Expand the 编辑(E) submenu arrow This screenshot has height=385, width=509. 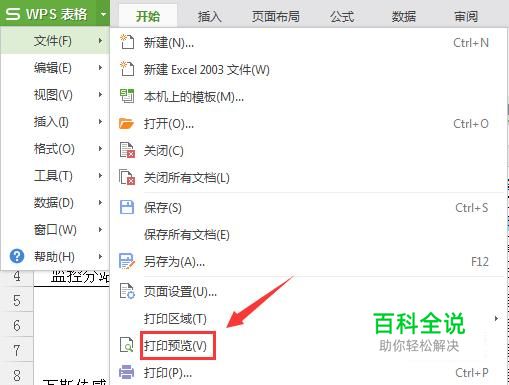click(100, 68)
